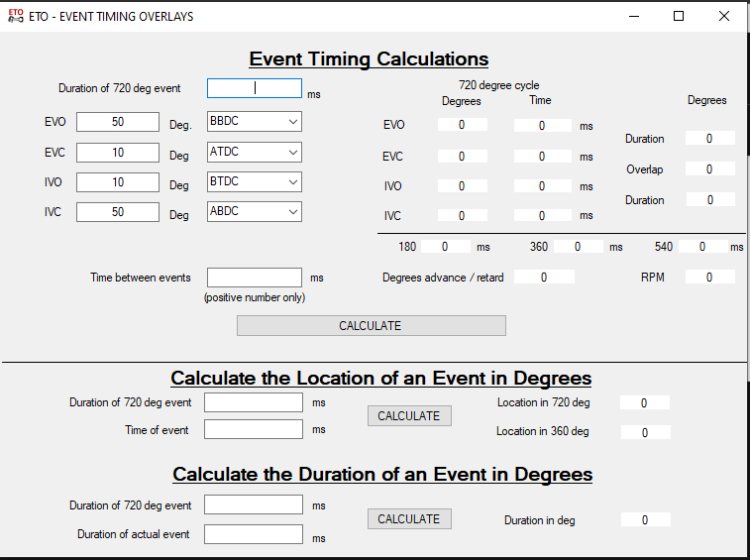The height and width of the screenshot is (560, 750).
Task: Focus the top Duration of 720 deg event field
Action: click(254, 88)
